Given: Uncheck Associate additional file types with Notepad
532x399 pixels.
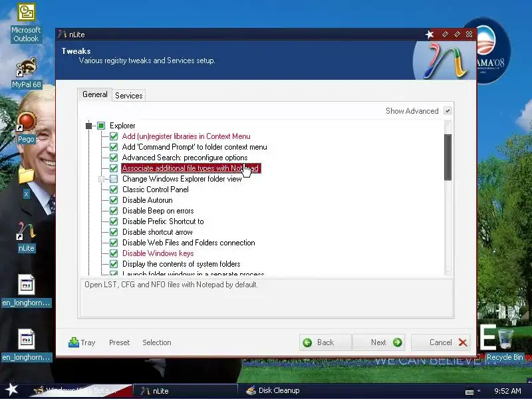Looking at the screenshot, I should tap(114, 168).
